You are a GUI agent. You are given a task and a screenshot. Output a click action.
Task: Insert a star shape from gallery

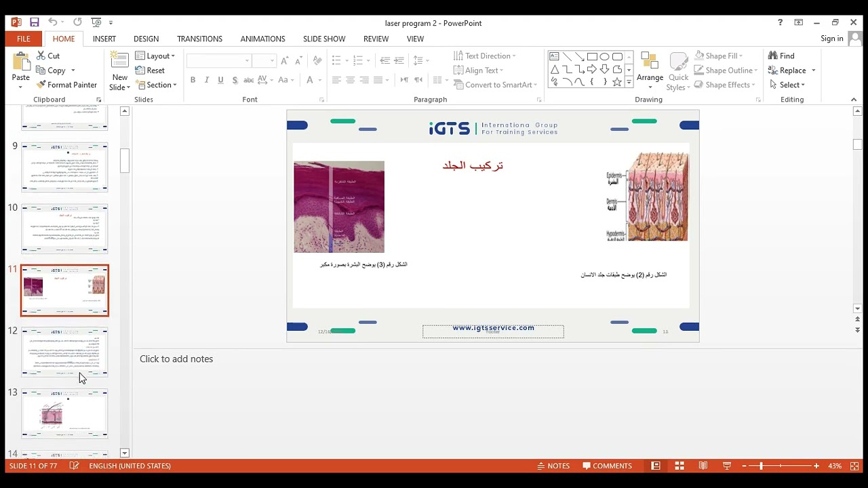[616, 81]
